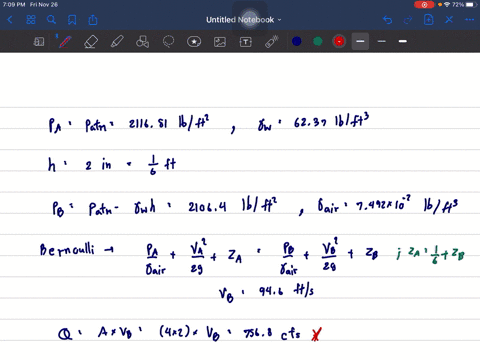480x360 pixels.
Task: Redo the last undone stroke
Action: (408, 20)
